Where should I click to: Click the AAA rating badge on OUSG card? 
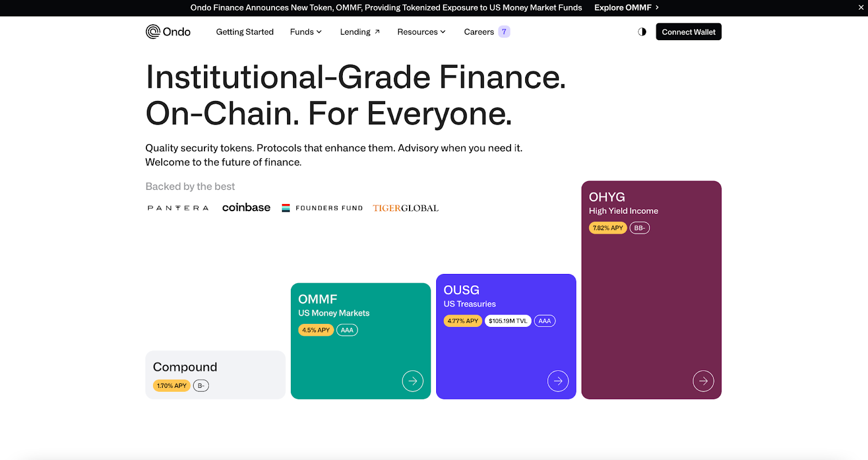click(545, 321)
